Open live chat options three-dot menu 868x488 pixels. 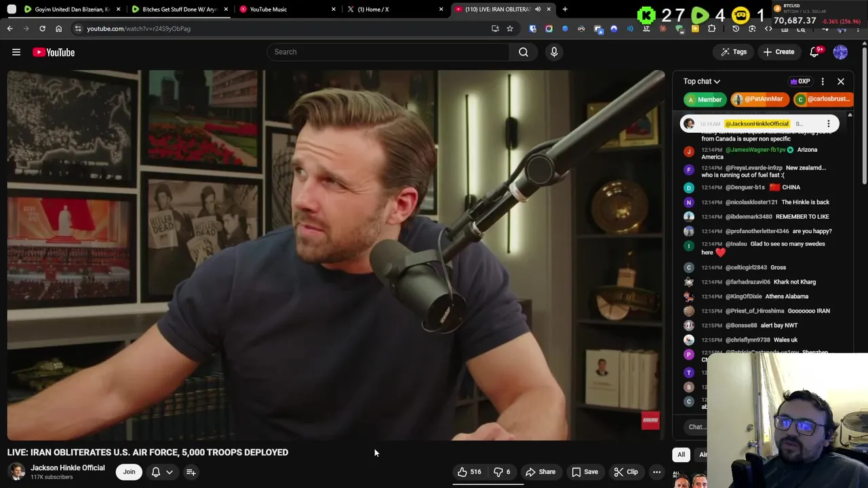[x=823, y=81]
